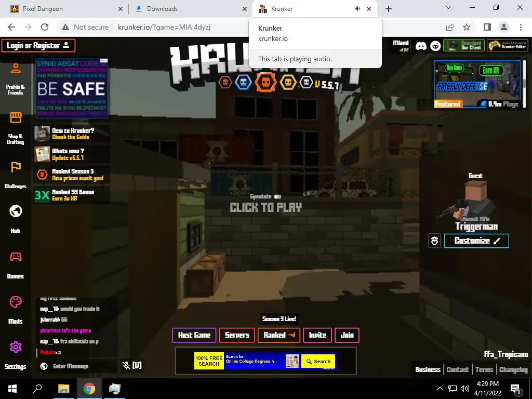Mute the Krunker tab audio icon

point(357,9)
